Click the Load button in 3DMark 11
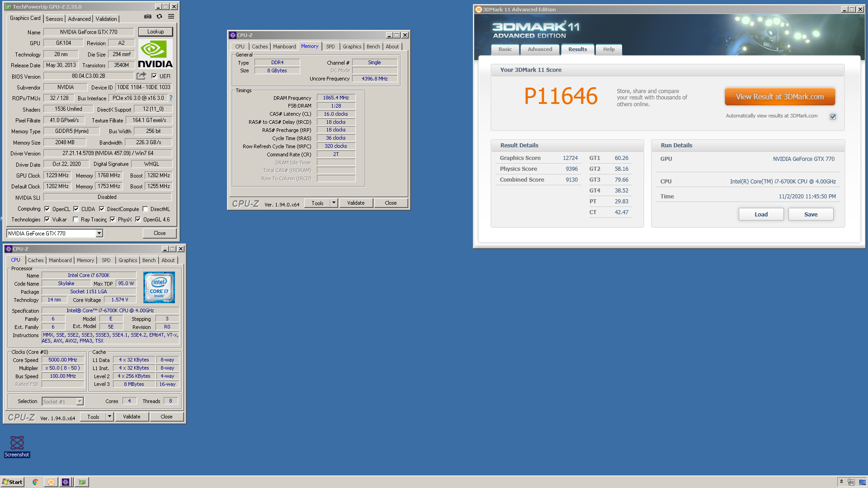The width and height of the screenshot is (868, 488). 761,214
